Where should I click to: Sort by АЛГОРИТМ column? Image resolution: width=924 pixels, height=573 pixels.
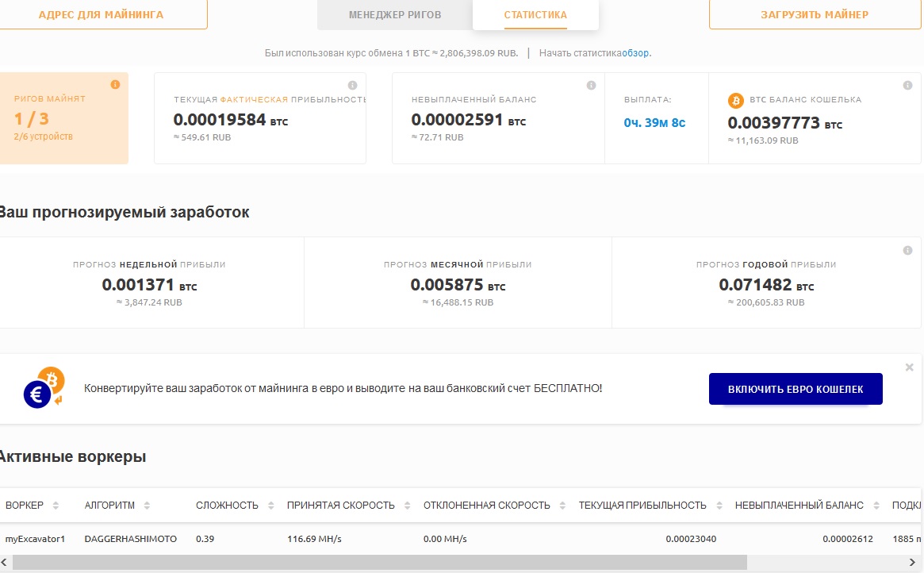(x=147, y=506)
